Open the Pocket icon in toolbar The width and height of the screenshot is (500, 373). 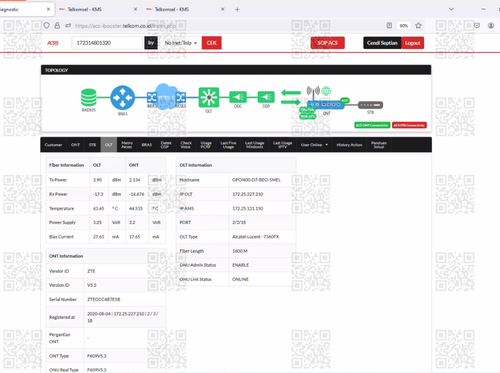pyautogui.click(x=477, y=25)
